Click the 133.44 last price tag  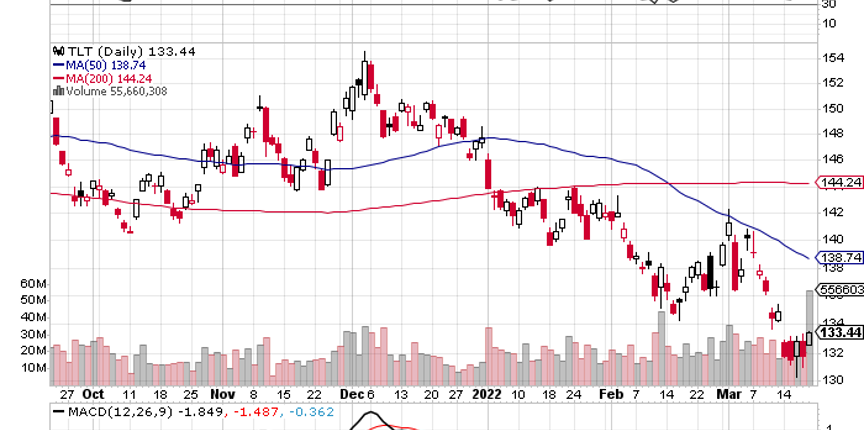[x=839, y=332]
